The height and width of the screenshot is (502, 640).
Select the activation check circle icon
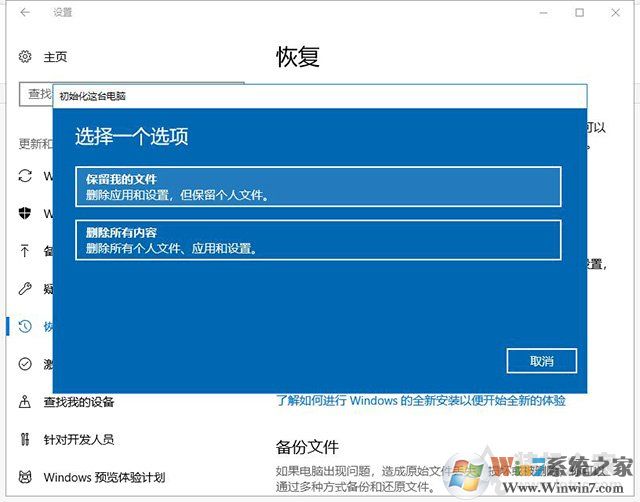[x=25, y=364]
